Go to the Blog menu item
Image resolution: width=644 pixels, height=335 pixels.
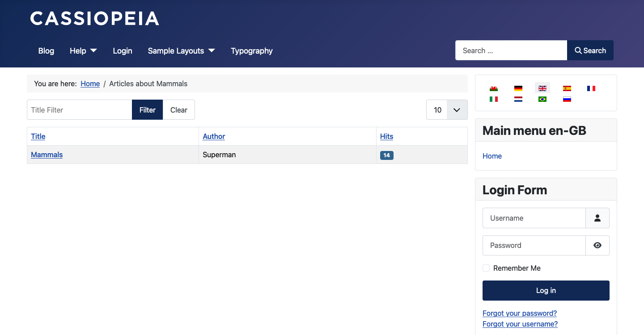(x=46, y=51)
